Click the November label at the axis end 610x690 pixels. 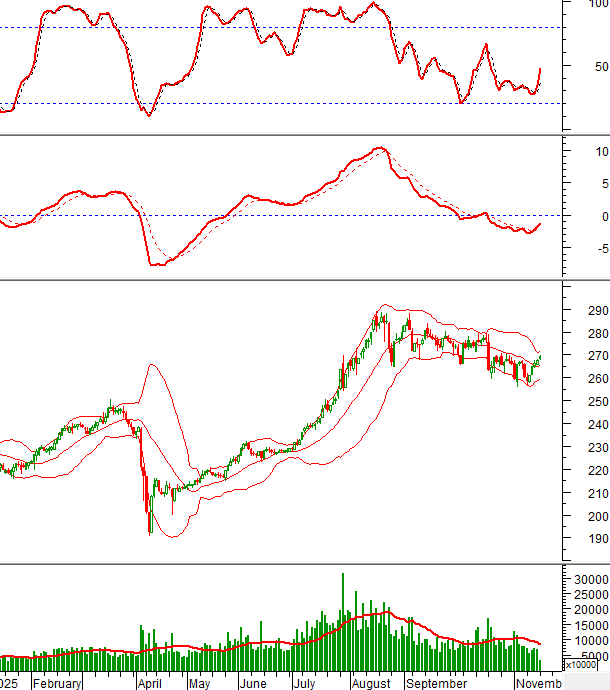[538, 684]
